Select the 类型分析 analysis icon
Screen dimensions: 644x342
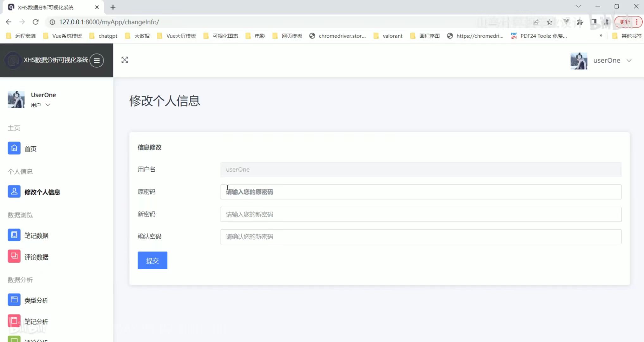coord(14,300)
